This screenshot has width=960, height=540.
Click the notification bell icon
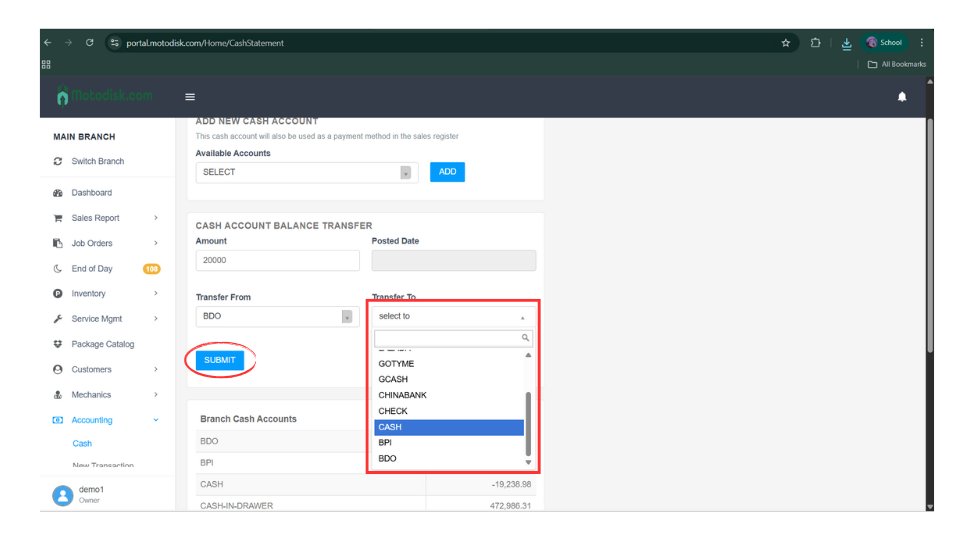(902, 97)
